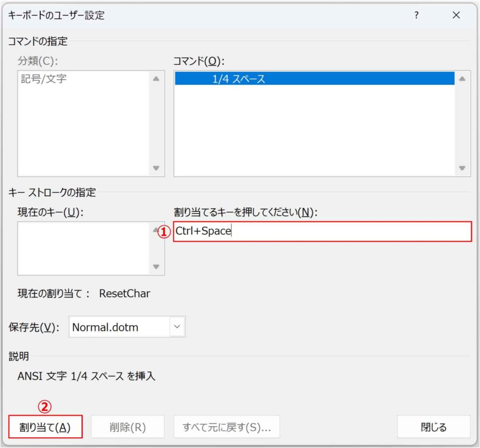Screen dimensions: 480x448
Task: Click up arrow of 分類 list scrollbar
Action: click(156, 79)
